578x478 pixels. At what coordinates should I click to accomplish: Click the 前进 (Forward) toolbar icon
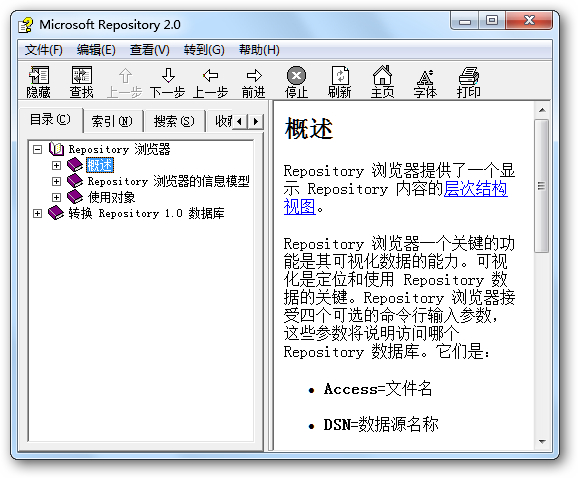coord(254,76)
